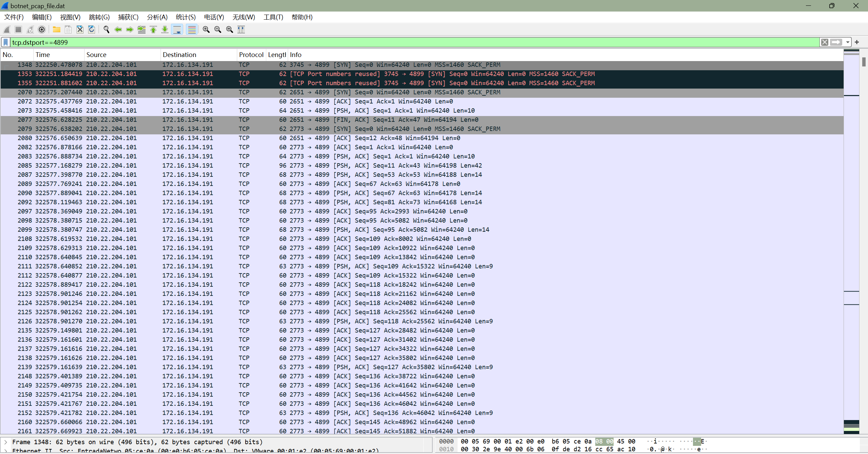Screen dimensions: 868x454
Task: Click the display filter text field
Action: pos(407,42)
